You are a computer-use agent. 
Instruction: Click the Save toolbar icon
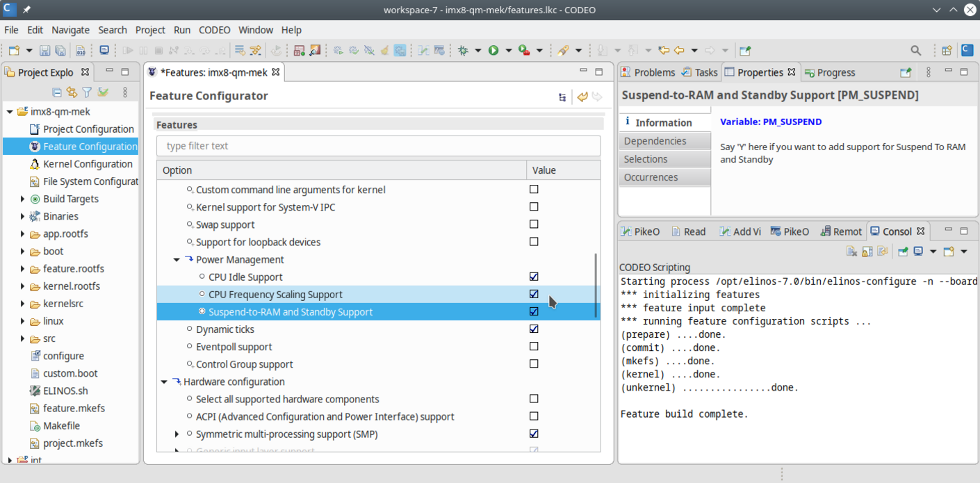click(44, 49)
